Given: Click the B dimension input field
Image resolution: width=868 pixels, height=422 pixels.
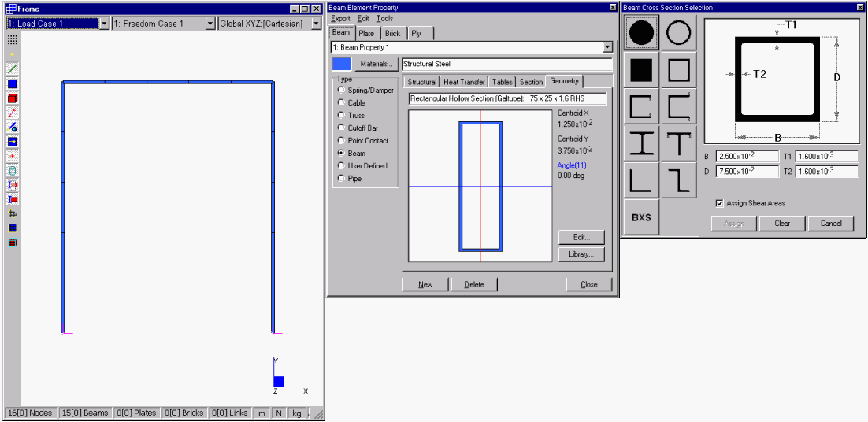Looking at the screenshot, I should [746, 156].
